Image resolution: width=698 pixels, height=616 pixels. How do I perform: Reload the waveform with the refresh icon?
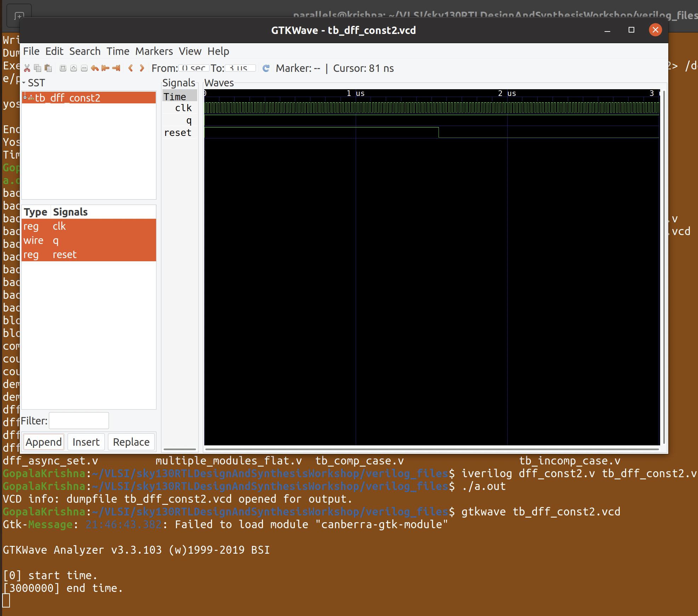click(x=265, y=68)
